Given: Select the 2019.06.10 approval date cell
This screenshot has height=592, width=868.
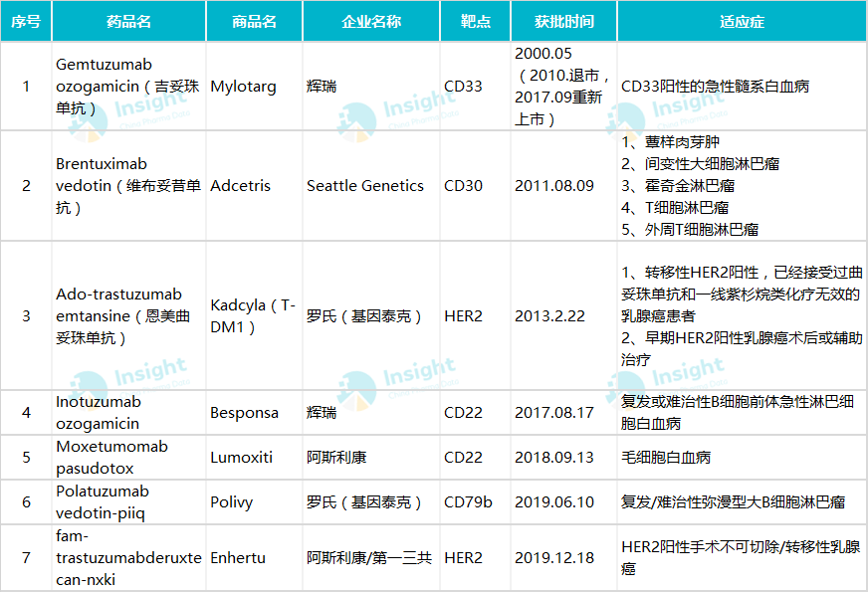Looking at the screenshot, I should (563, 502).
